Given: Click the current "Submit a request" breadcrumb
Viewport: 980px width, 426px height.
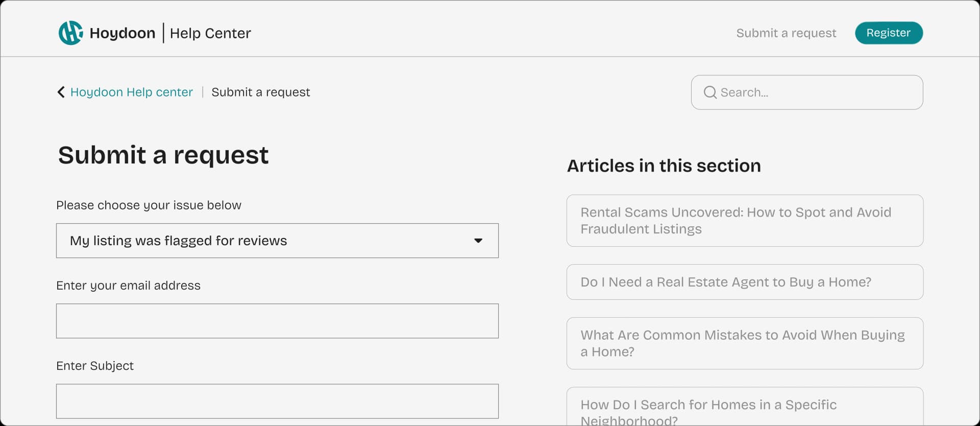Looking at the screenshot, I should [260, 92].
